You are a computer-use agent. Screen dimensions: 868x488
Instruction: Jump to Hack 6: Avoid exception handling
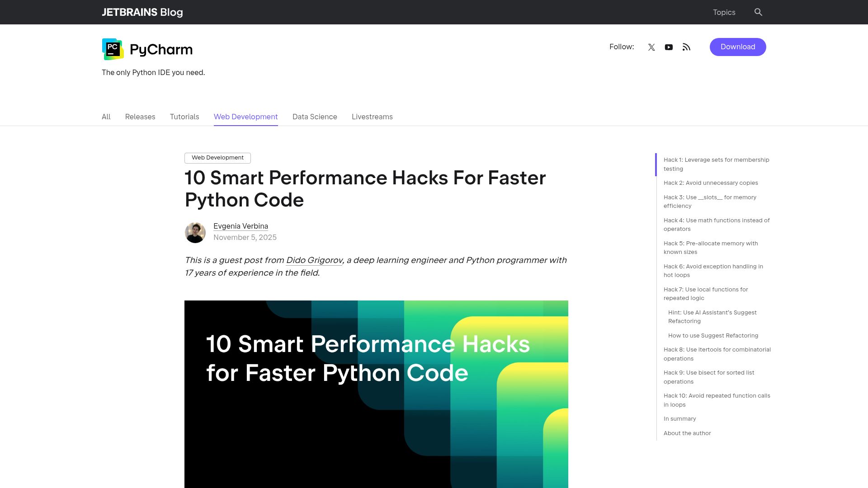click(x=713, y=271)
